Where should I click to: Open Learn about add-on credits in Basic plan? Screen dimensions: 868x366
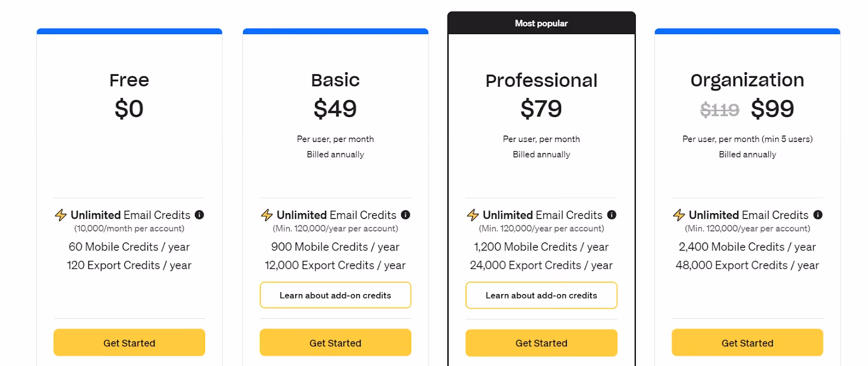[335, 295]
